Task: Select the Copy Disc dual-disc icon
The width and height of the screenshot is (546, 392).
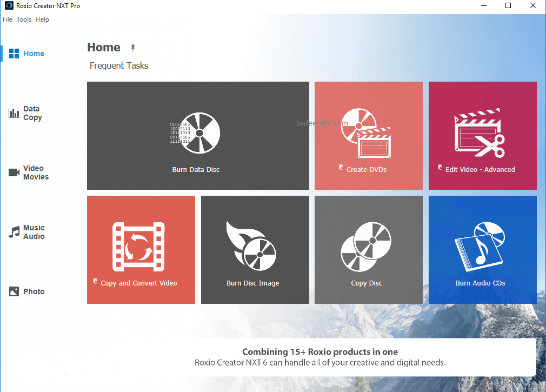Action: [x=366, y=247]
